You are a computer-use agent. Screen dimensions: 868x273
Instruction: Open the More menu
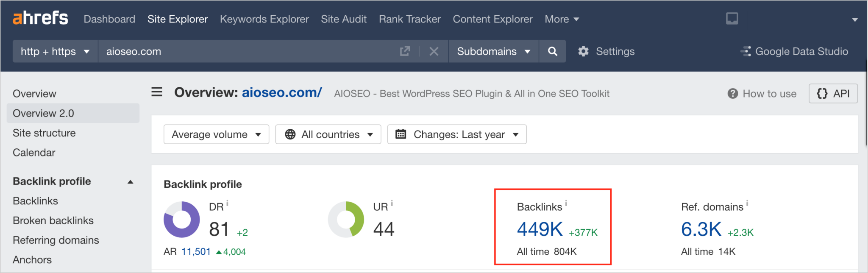tap(562, 19)
